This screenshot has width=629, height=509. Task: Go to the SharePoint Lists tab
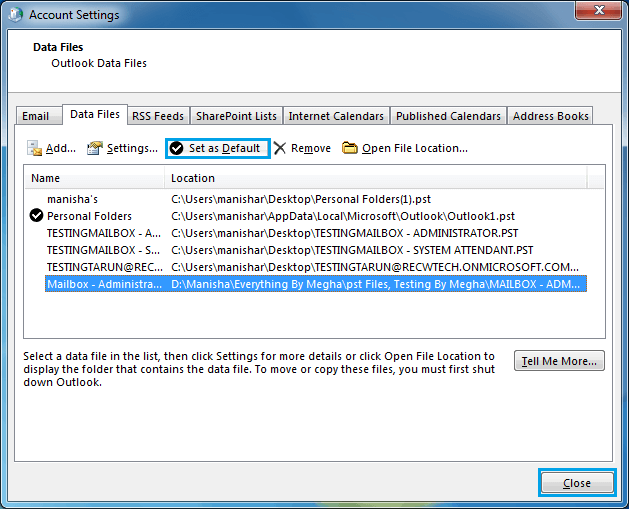tap(236, 116)
